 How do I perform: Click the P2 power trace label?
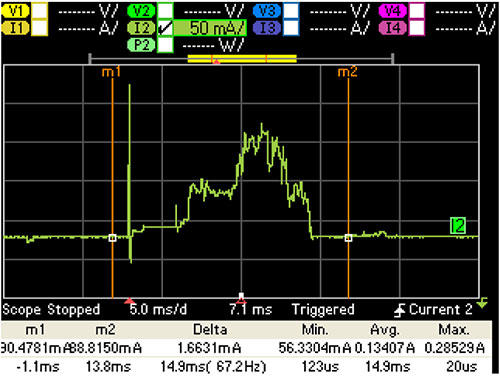(x=141, y=45)
